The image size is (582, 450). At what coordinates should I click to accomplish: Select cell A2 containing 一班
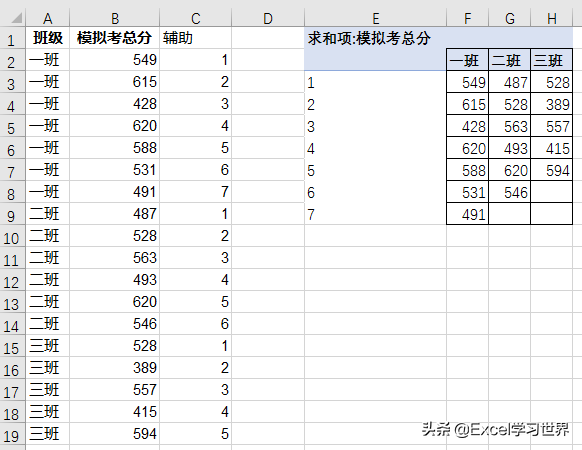coord(48,60)
